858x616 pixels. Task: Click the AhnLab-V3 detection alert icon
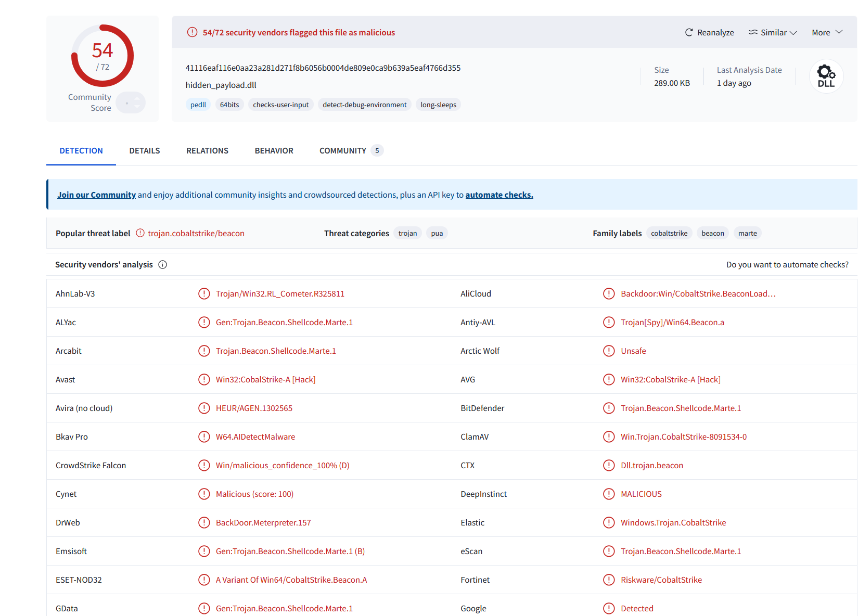204,293
